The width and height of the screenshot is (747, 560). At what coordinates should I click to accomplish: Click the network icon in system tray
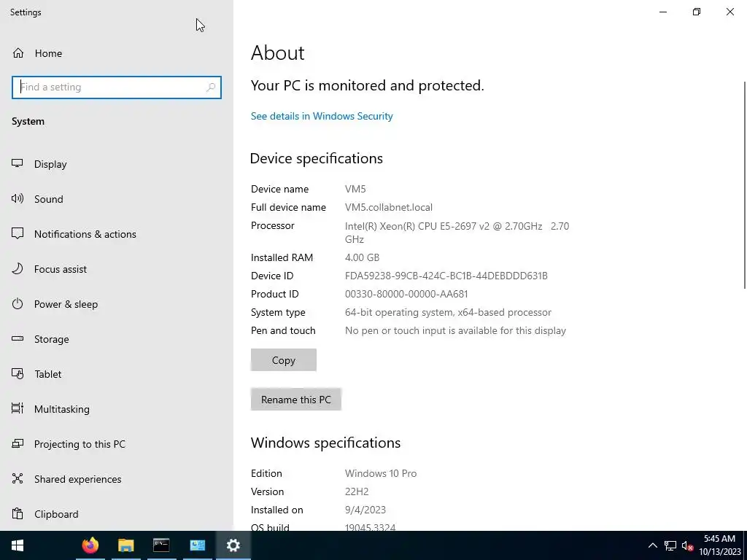point(670,545)
